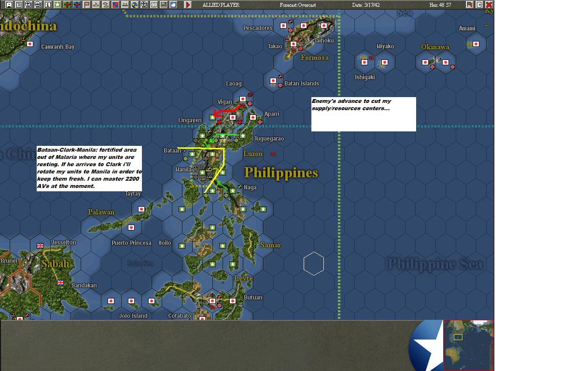Toggle the red and blue squares icon
The image size is (588, 371).
tap(115, 4)
